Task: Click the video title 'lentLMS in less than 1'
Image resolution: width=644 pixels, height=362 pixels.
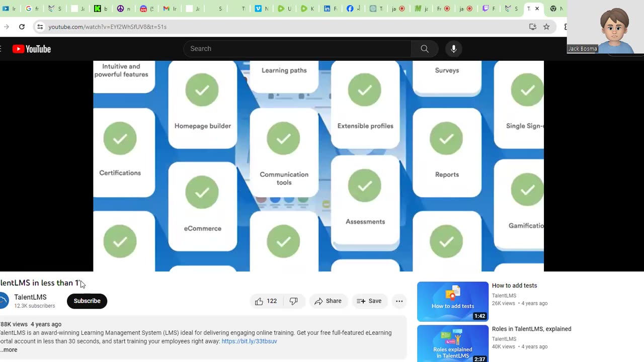Action: (40, 283)
